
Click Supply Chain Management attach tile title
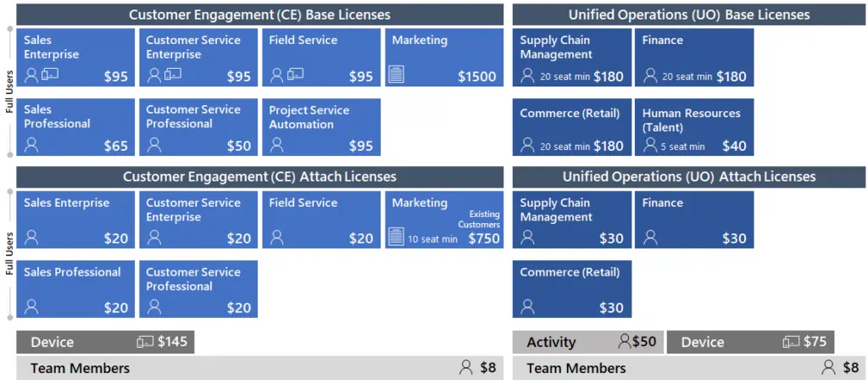coord(556,210)
